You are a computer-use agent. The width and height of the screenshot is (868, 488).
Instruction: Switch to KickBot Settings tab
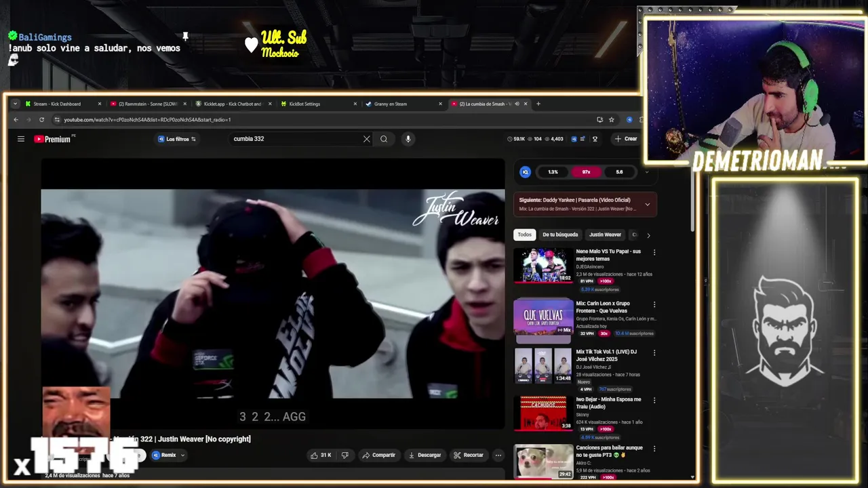coord(304,104)
